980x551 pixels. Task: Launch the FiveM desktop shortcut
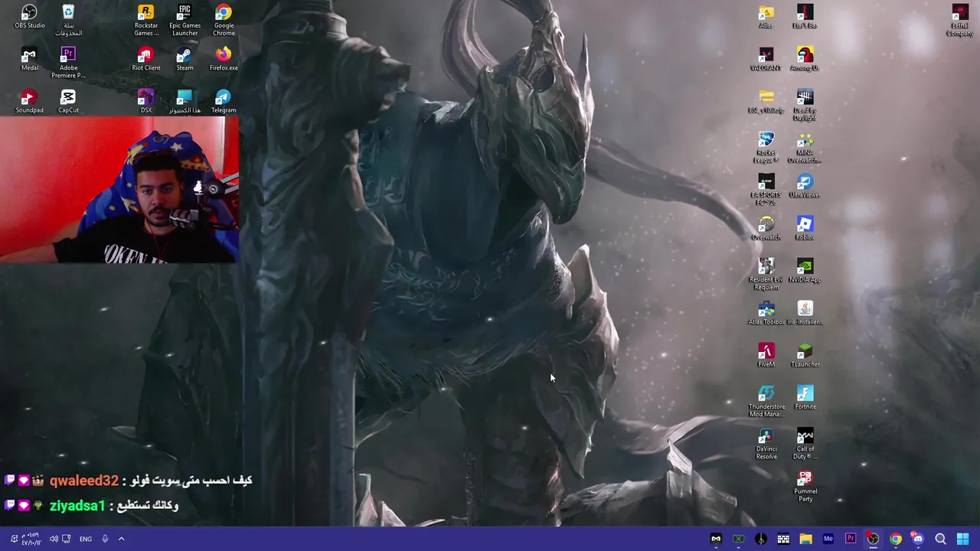pyautogui.click(x=766, y=355)
